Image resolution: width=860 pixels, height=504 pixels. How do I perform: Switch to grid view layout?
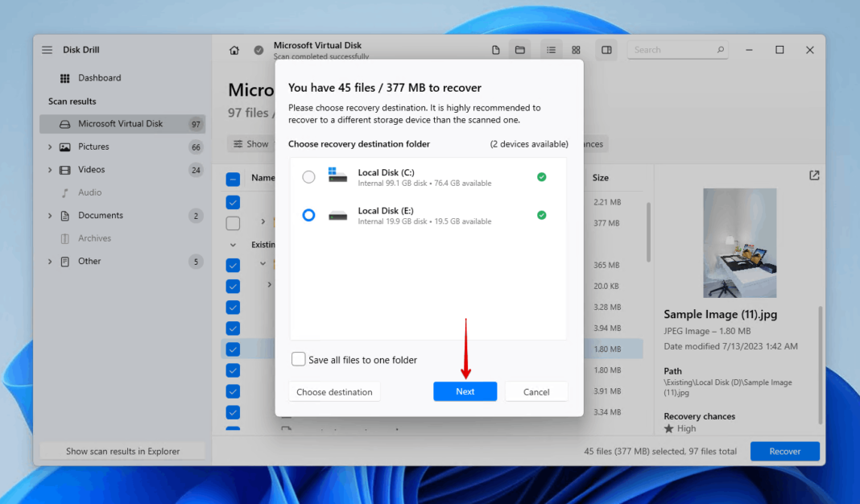point(576,49)
